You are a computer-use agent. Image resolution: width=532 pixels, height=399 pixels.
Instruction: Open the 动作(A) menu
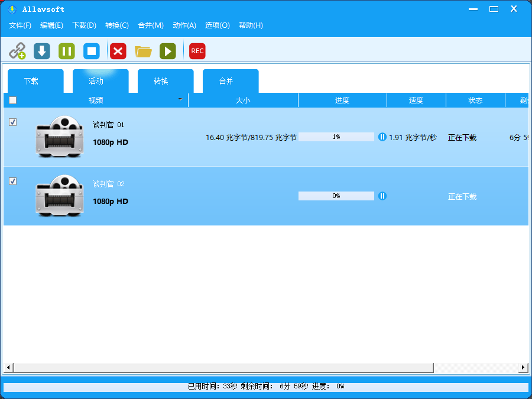point(184,25)
